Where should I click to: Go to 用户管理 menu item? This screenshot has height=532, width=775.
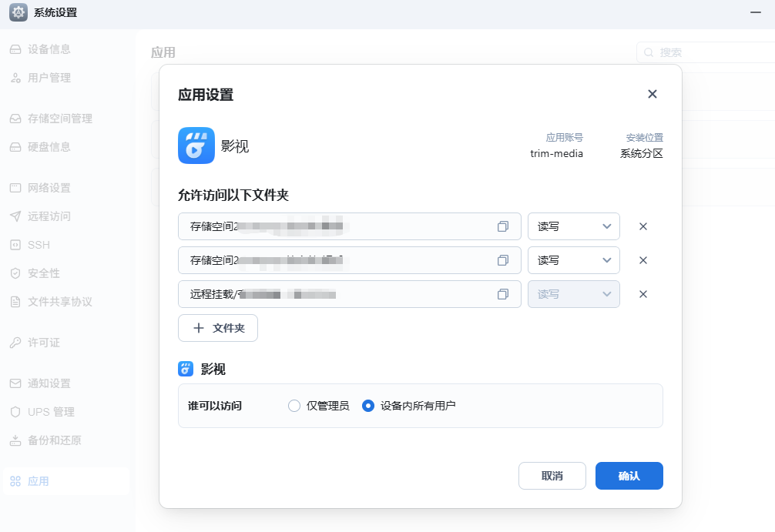click(49, 78)
